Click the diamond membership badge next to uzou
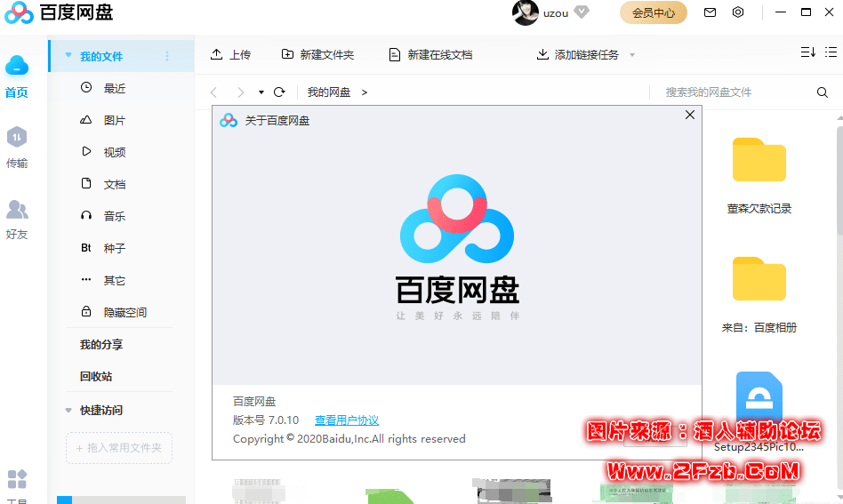Screen dimensions: 843x504 (582, 12)
